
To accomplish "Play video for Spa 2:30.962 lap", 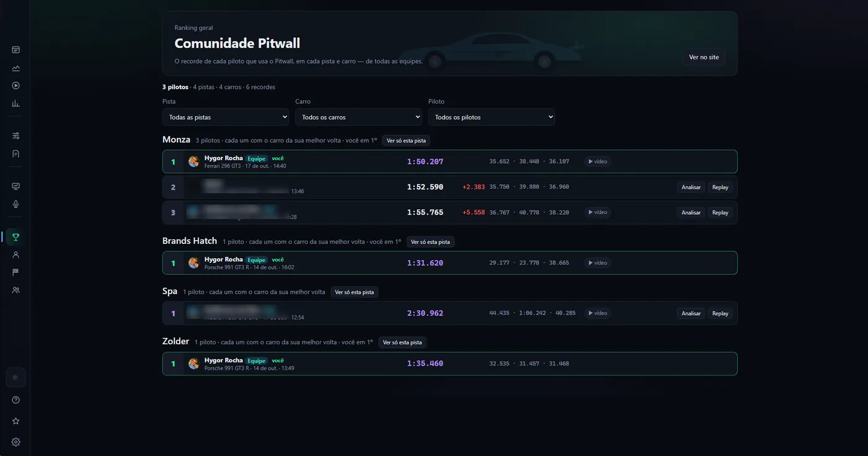I will pyautogui.click(x=597, y=313).
